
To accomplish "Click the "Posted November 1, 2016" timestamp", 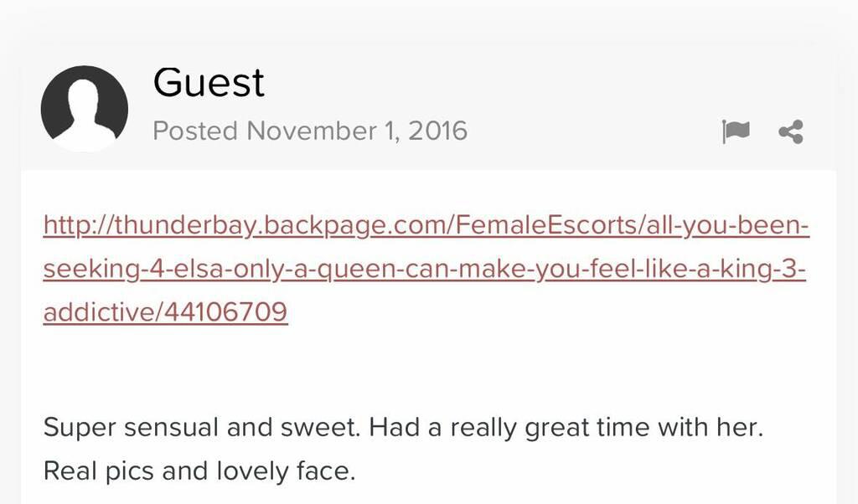I will [310, 131].
